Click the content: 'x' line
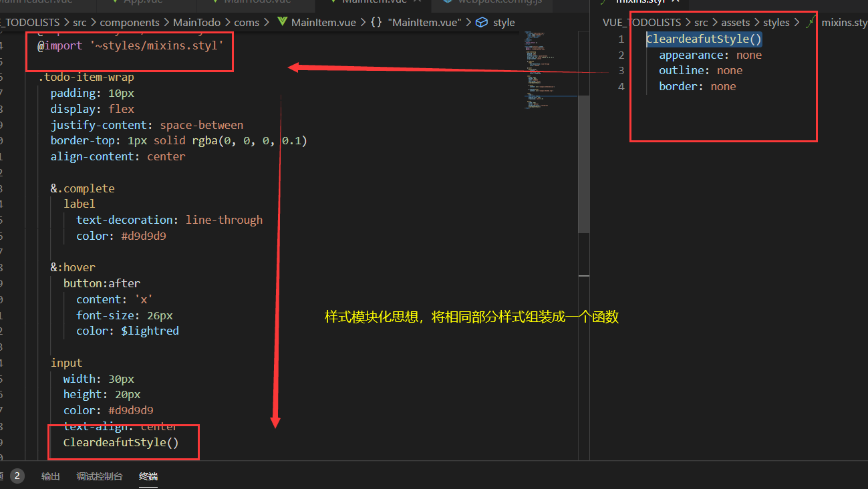 [114, 299]
